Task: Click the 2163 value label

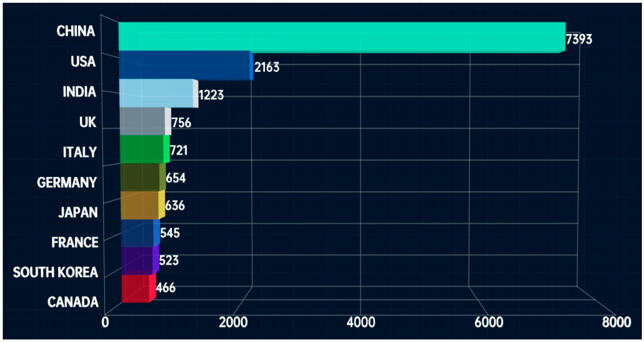Action: coord(267,67)
